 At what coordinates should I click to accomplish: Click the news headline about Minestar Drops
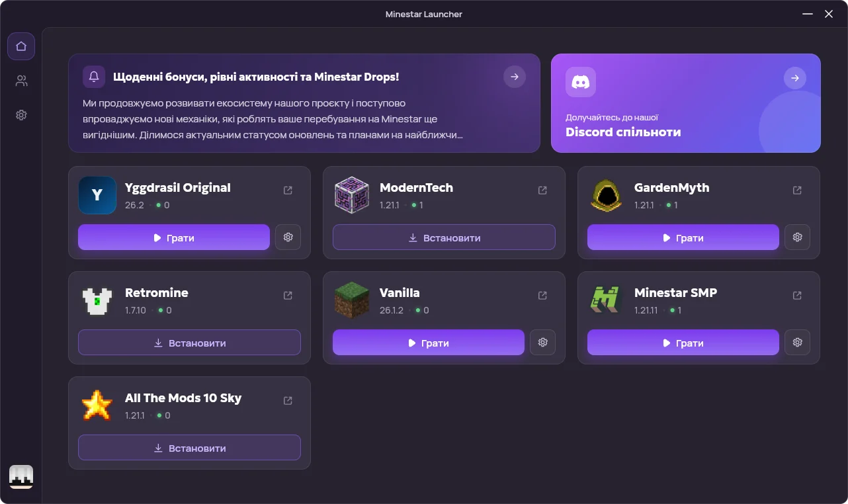pos(256,77)
